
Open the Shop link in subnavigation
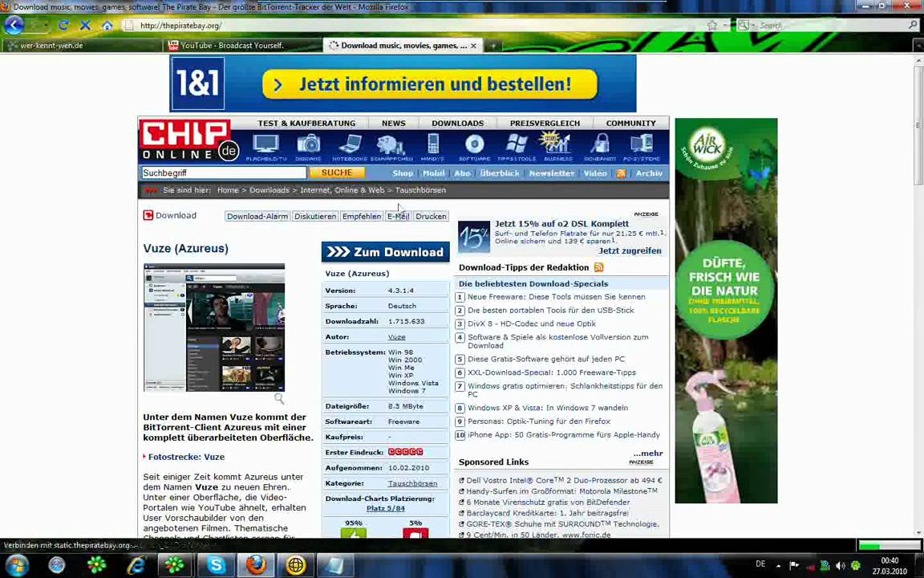point(403,173)
